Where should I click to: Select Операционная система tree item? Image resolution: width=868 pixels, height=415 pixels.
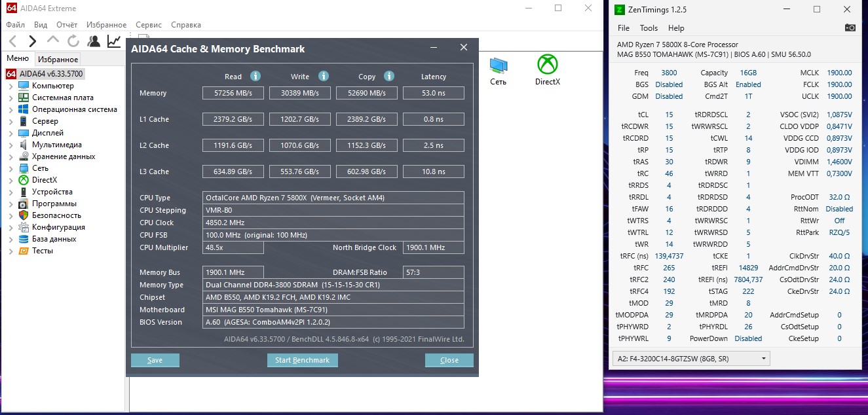(74, 109)
